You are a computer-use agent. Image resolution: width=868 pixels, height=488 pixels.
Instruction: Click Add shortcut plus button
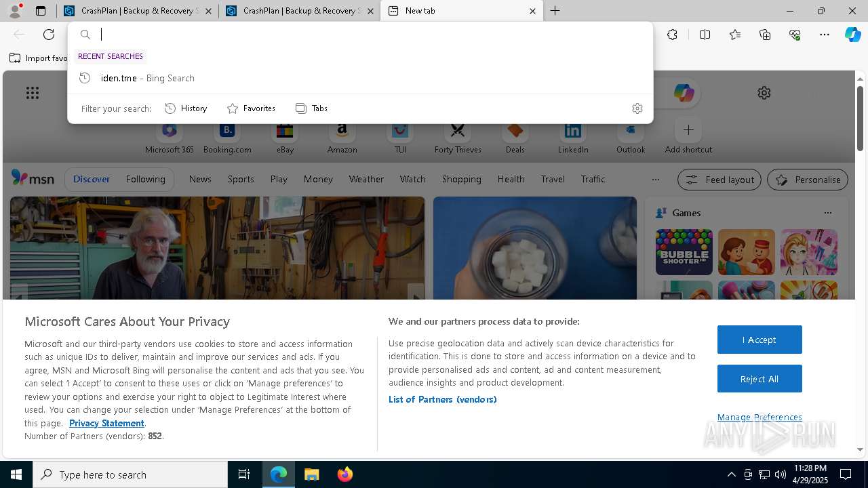point(688,130)
